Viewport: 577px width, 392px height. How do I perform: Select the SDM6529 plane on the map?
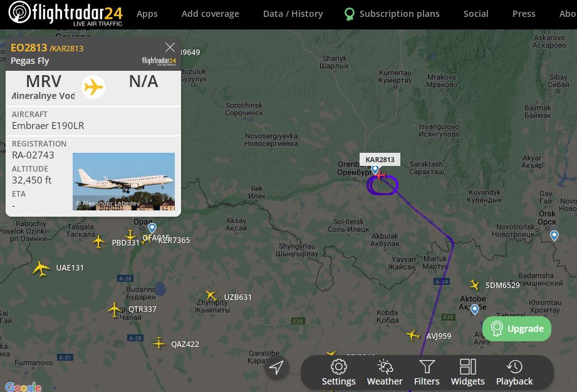coord(474,284)
